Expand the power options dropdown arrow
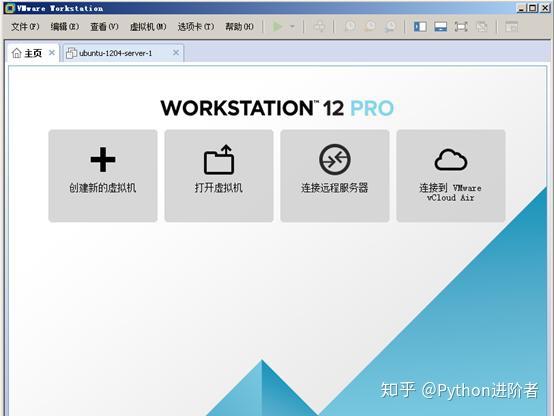The image size is (554, 416). [293, 27]
